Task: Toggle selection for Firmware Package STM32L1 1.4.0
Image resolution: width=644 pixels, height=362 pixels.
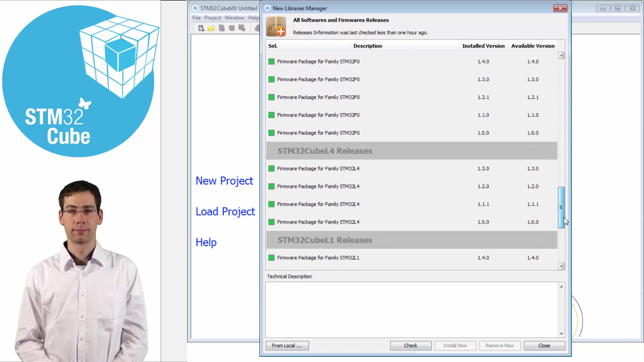Action: pyautogui.click(x=271, y=257)
